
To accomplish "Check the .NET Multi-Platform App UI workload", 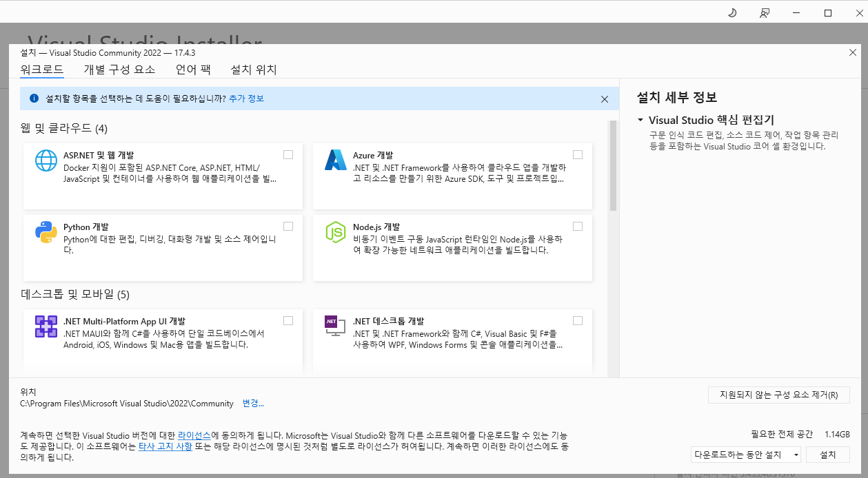I will [x=288, y=320].
